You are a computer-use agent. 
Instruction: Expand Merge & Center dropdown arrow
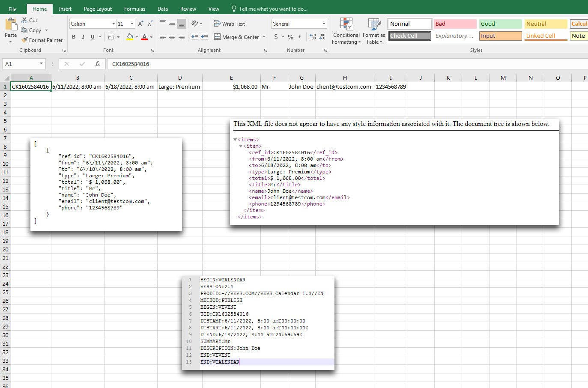point(264,37)
